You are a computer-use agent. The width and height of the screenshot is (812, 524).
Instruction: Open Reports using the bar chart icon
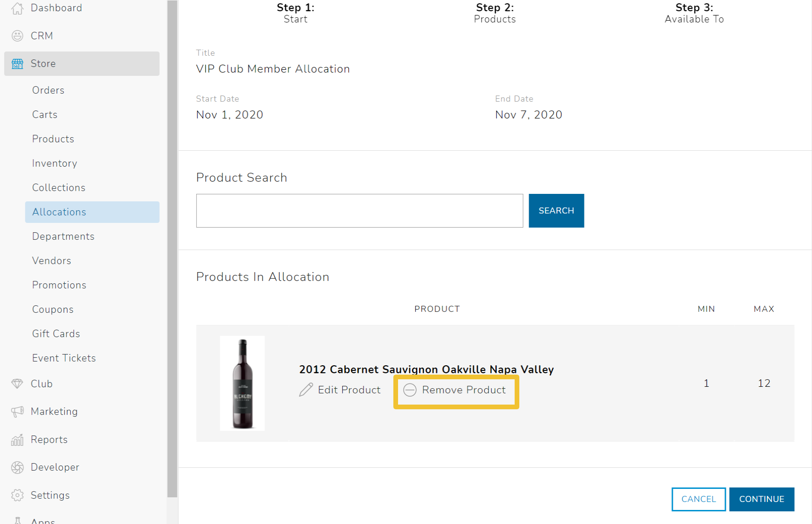pyautogui.click(x=17, y=439)
